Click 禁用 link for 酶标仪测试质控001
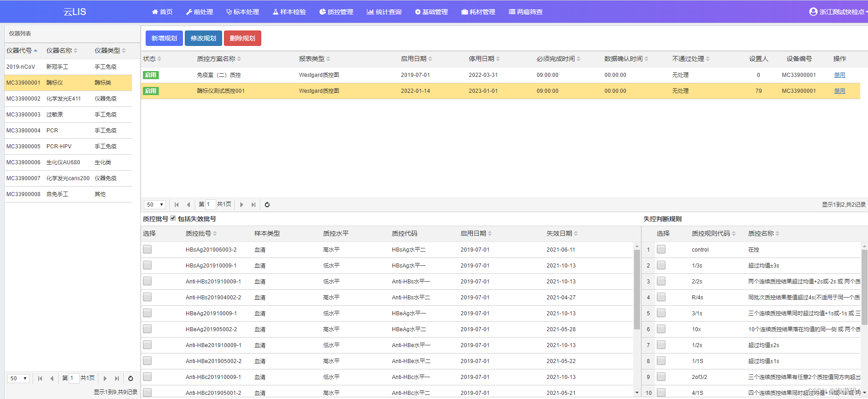This screenshot has width=868, height=399. 839,91
